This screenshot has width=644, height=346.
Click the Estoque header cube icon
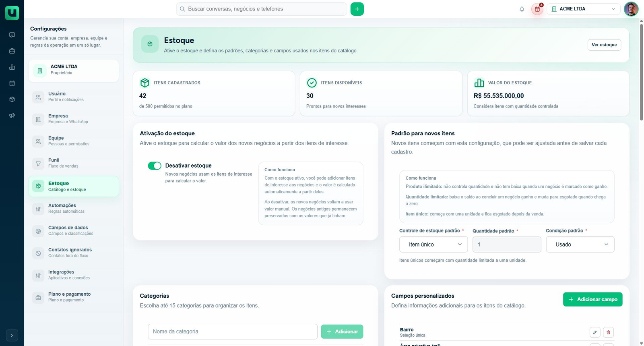click(150, 44)
